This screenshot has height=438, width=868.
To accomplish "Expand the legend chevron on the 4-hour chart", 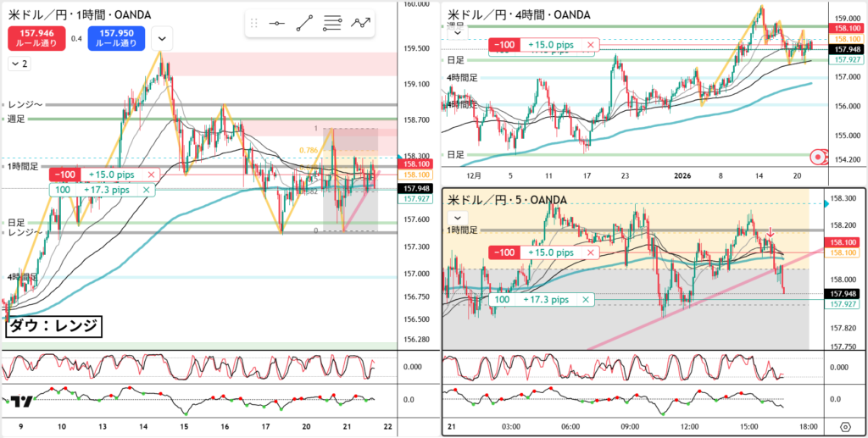I will [458, 33].
